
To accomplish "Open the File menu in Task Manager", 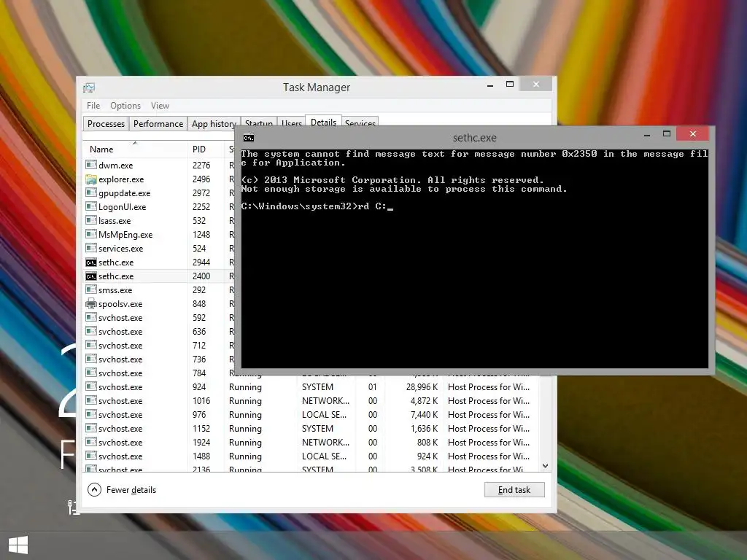I will click(x=93, y=106).
